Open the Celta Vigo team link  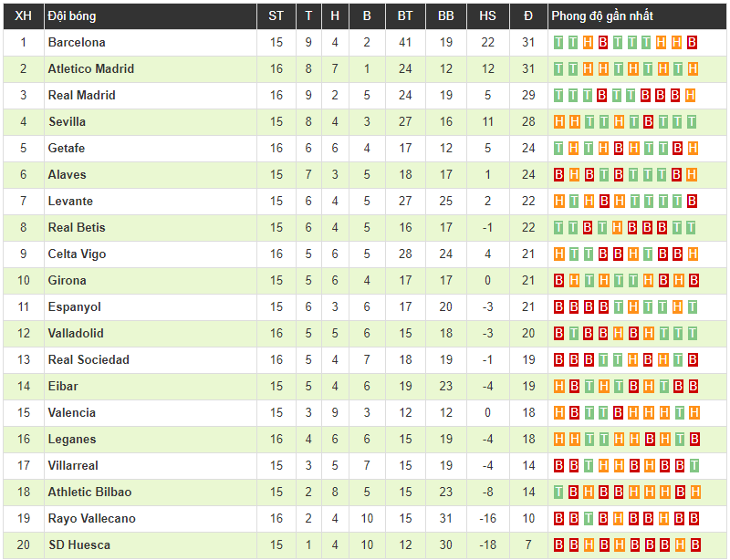point(77,254)
